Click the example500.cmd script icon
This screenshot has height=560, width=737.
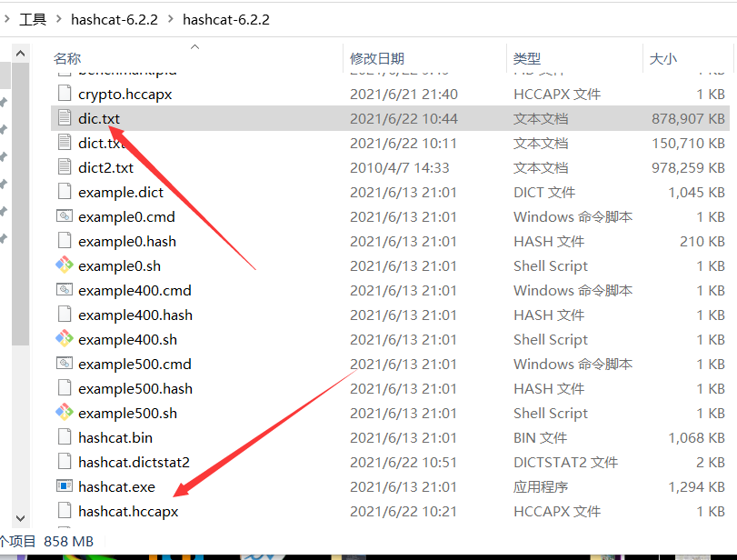click(x=65, y=364)
